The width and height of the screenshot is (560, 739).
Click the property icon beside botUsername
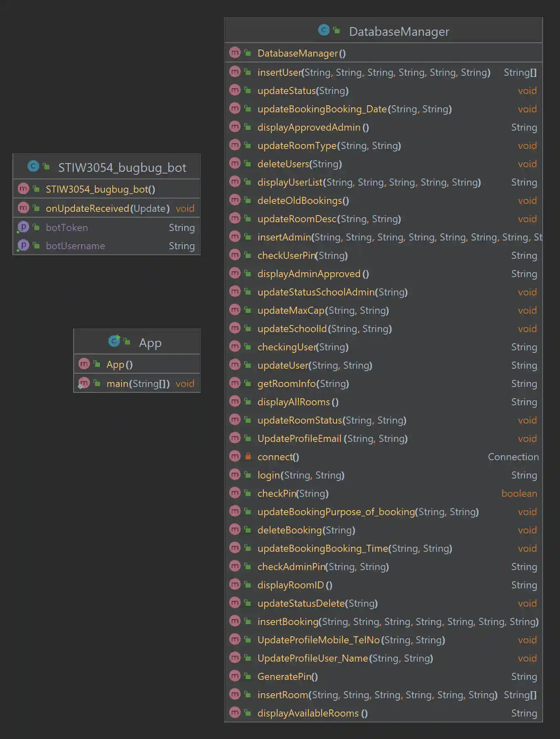pyautogui.click(x=23, y=246)
